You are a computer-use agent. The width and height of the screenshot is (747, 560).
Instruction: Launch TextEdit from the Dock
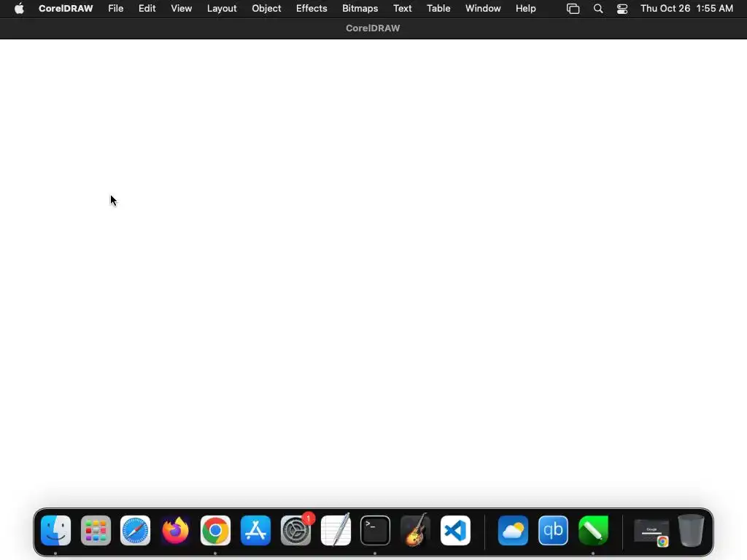(x=336, y=529)
